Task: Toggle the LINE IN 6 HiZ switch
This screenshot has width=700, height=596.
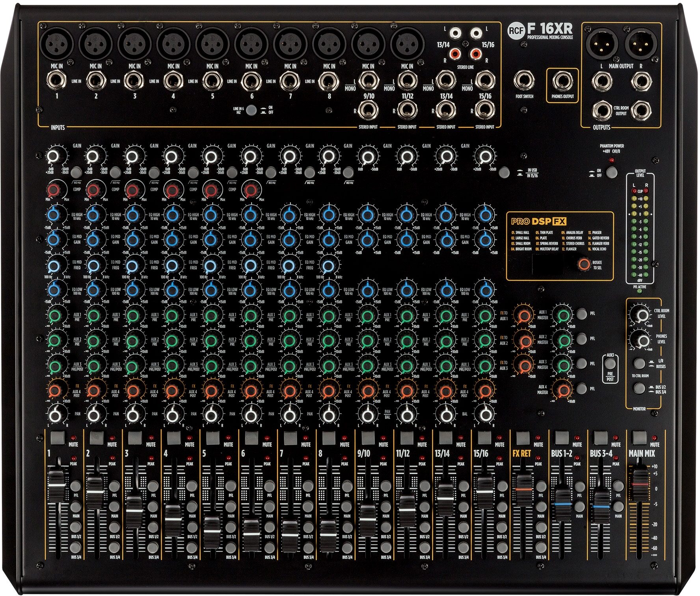Action: tap(251, 110)
